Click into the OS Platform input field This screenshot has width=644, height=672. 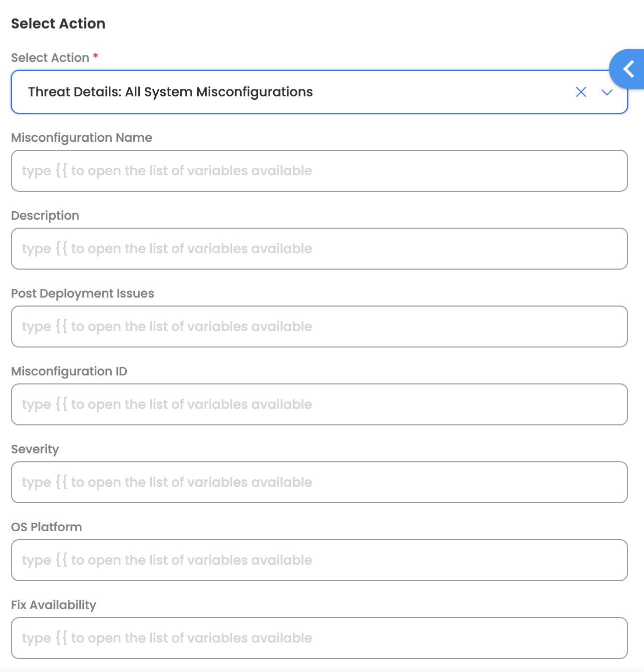(x=319, y=560)
